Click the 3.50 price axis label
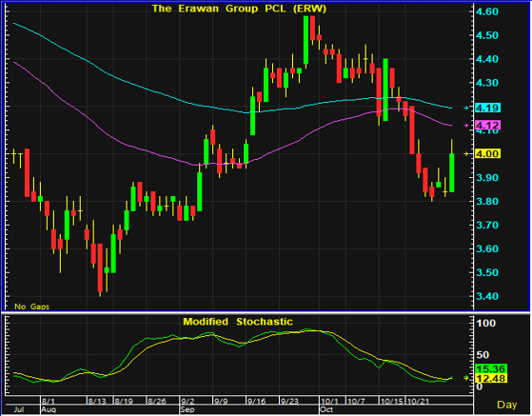This screenshot has width=532, height=416. 487,273
